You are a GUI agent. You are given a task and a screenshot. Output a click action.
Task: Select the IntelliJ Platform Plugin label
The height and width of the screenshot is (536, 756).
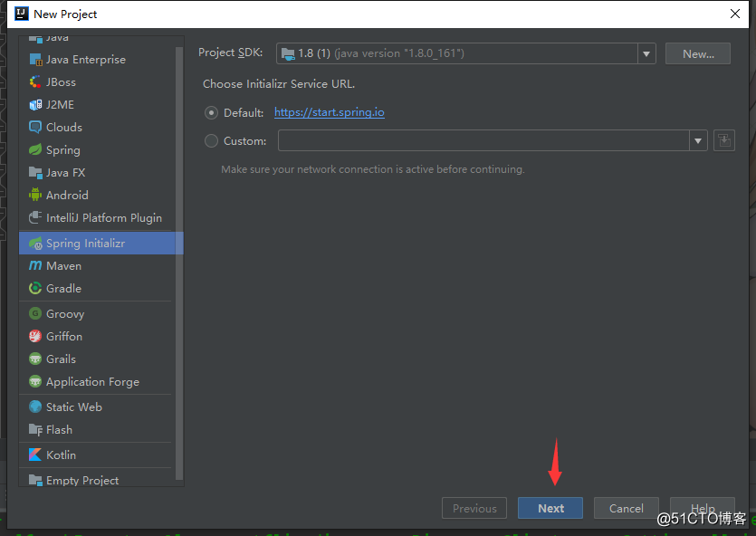click(x=104, y=218)
